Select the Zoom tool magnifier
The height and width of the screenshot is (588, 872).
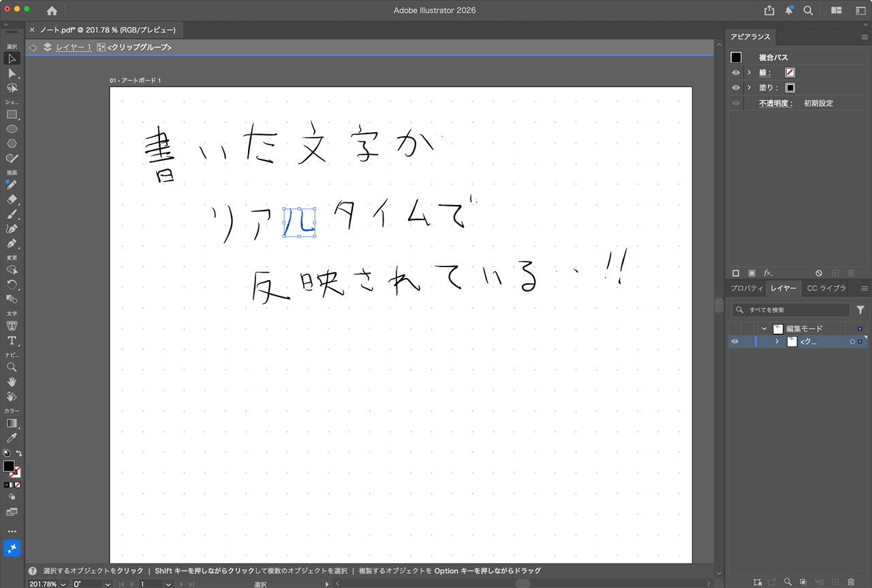click(x=12, y=367)
